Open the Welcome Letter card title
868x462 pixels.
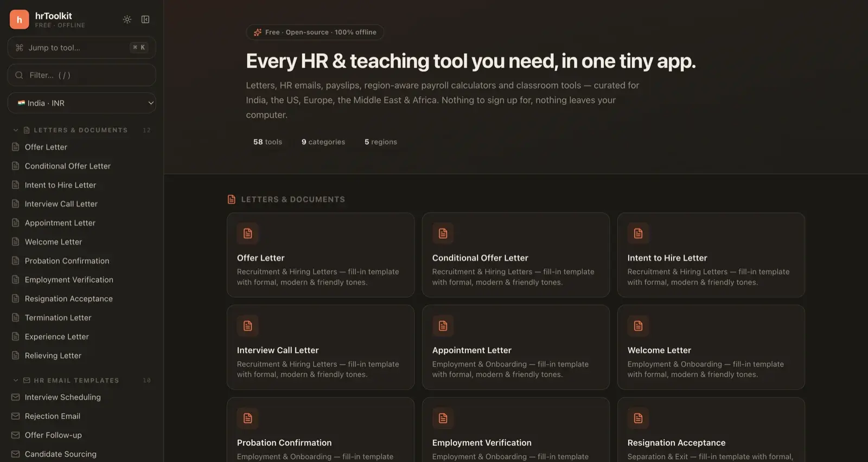pos(659,350)
